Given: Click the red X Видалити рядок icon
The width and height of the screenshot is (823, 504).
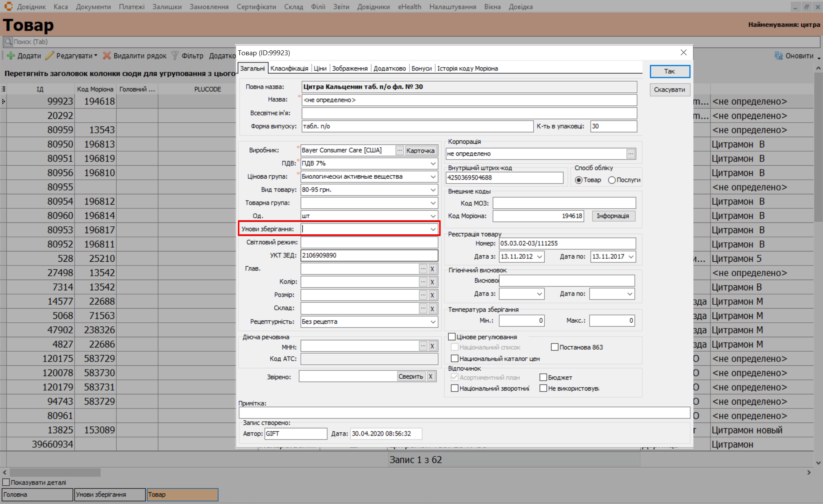Looking at the screenshot, I should pyautogui.click(x=107, y=56).
